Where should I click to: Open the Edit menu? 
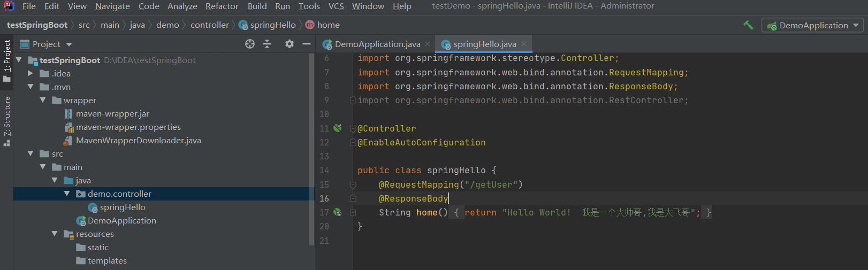[52, 6]
